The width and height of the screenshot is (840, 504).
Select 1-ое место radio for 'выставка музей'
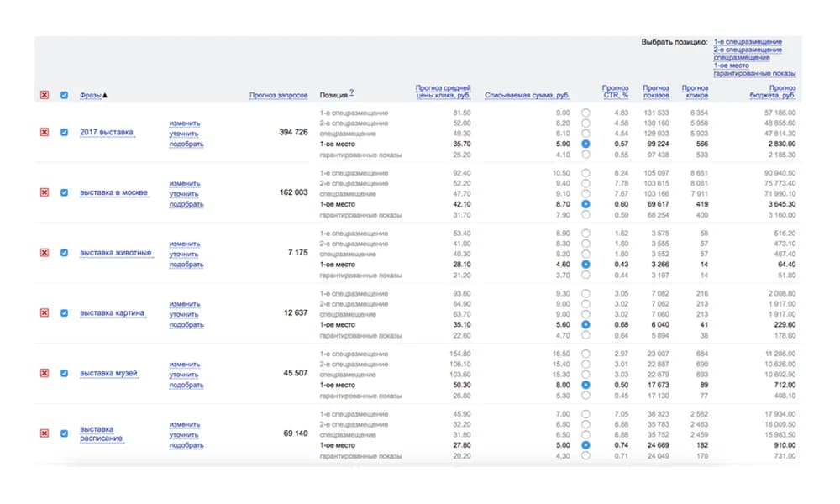(x=586, y=385)
